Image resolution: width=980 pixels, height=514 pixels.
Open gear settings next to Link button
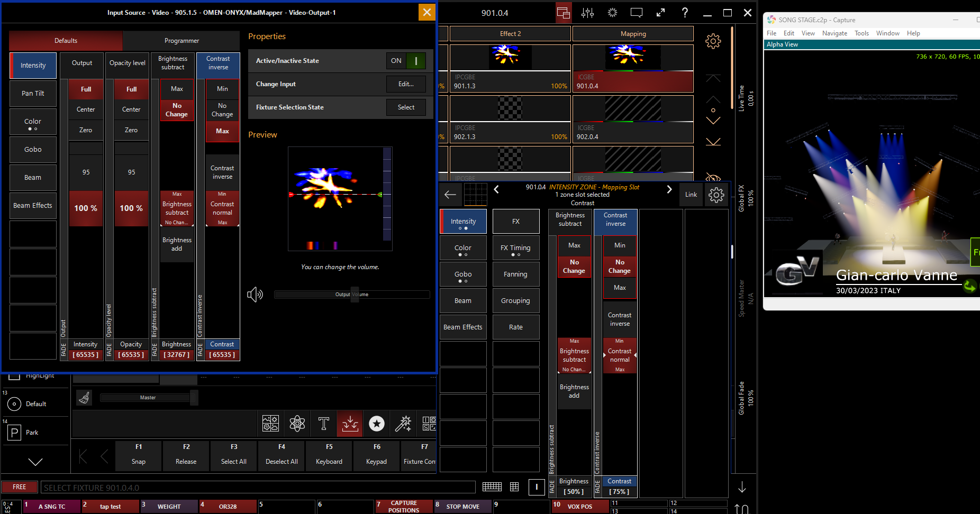coord(716,195)
